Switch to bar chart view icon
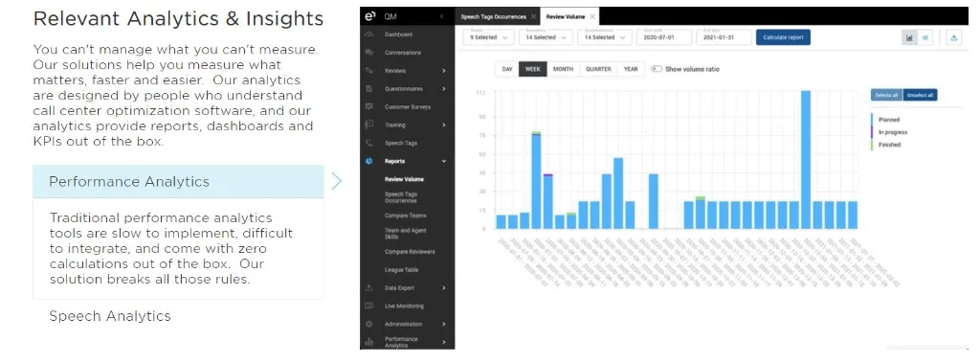 909,37
